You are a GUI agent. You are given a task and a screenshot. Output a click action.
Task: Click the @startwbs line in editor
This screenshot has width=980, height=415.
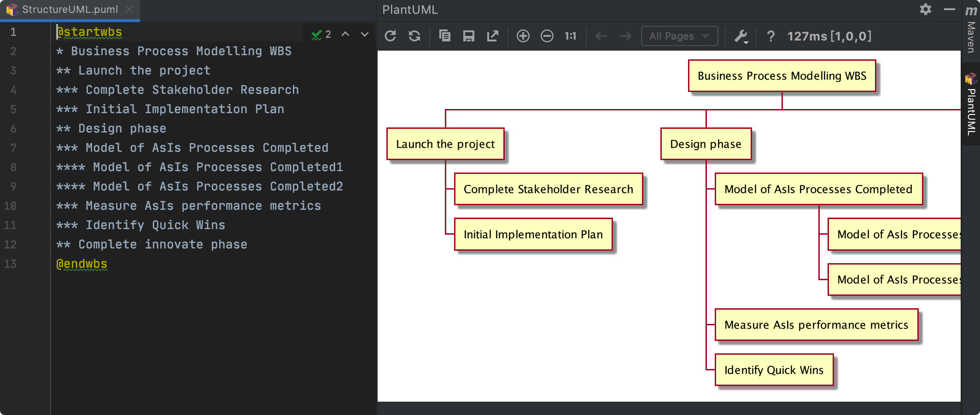[x=89, y=32]
